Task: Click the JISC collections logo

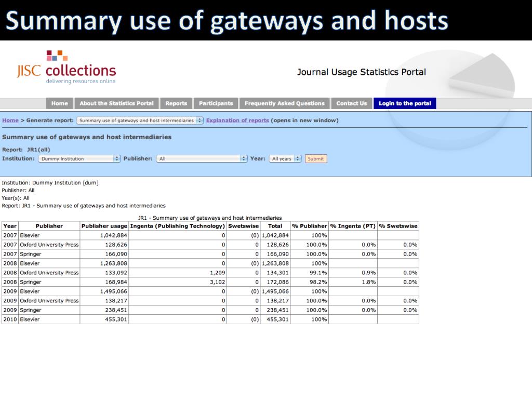Action: (x=66, y=67)
